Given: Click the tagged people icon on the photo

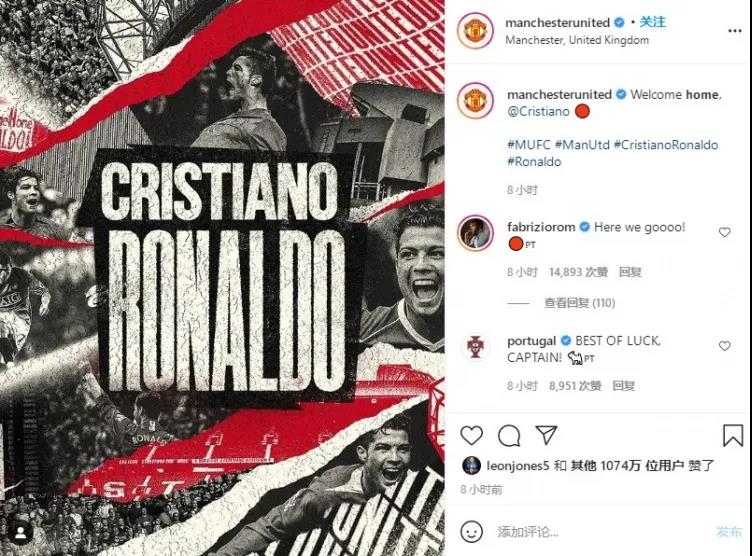Looking at the screenshot, I should point(21,533).
